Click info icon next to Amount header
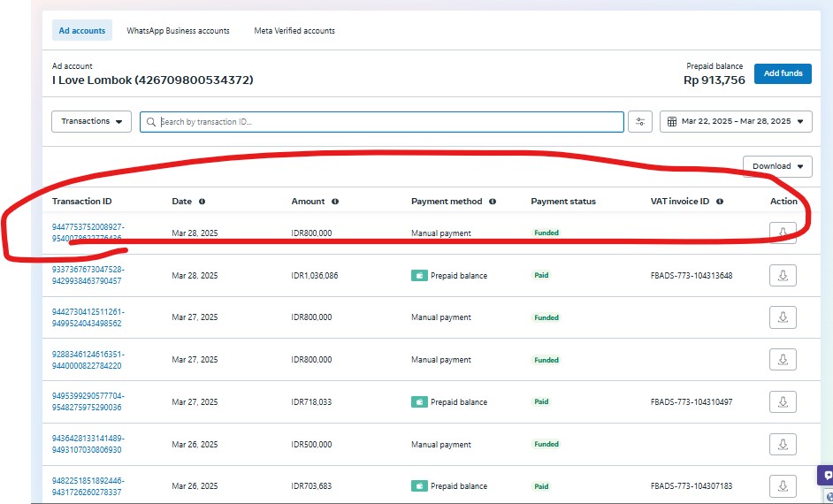Image resolution: width=833 pixels, height=504 pixels. click(x=335, y=202)
